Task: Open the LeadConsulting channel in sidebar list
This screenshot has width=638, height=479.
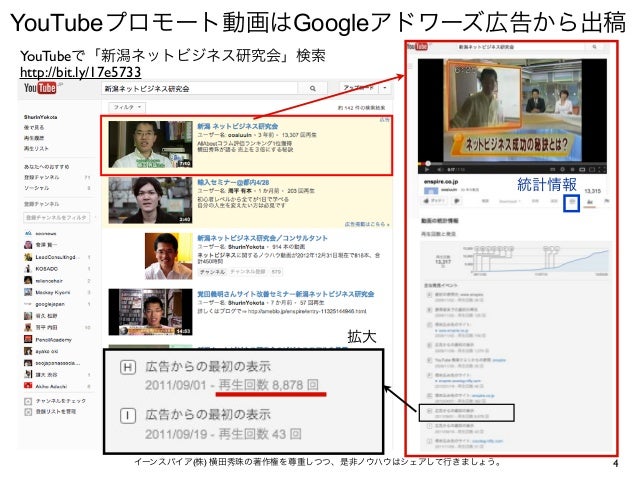Action: [x=55, y=257]
